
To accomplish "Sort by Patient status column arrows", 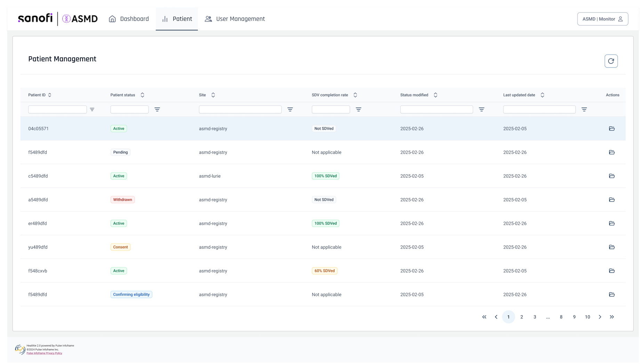I will [142, 95].
